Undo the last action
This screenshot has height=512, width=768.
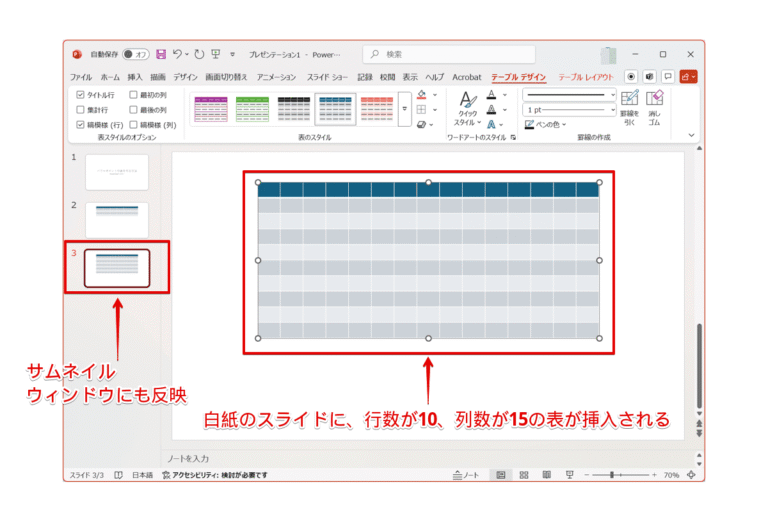coord(177,54)
